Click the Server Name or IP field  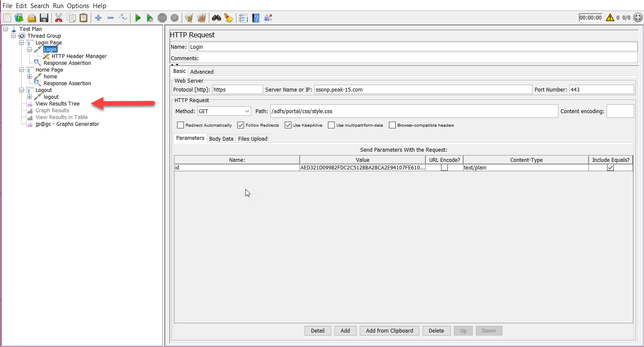(423, 89)
